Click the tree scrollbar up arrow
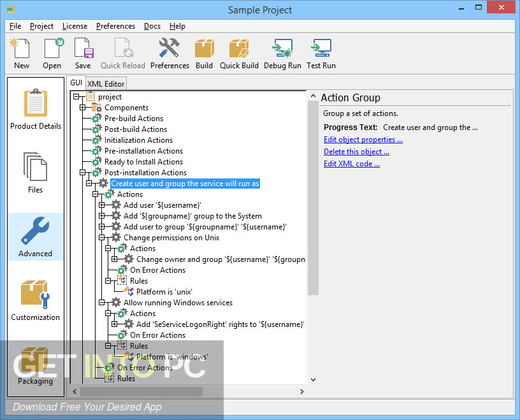Image resolution: width=520 pixels, height=420 pixels. click(x=313, y=96)
